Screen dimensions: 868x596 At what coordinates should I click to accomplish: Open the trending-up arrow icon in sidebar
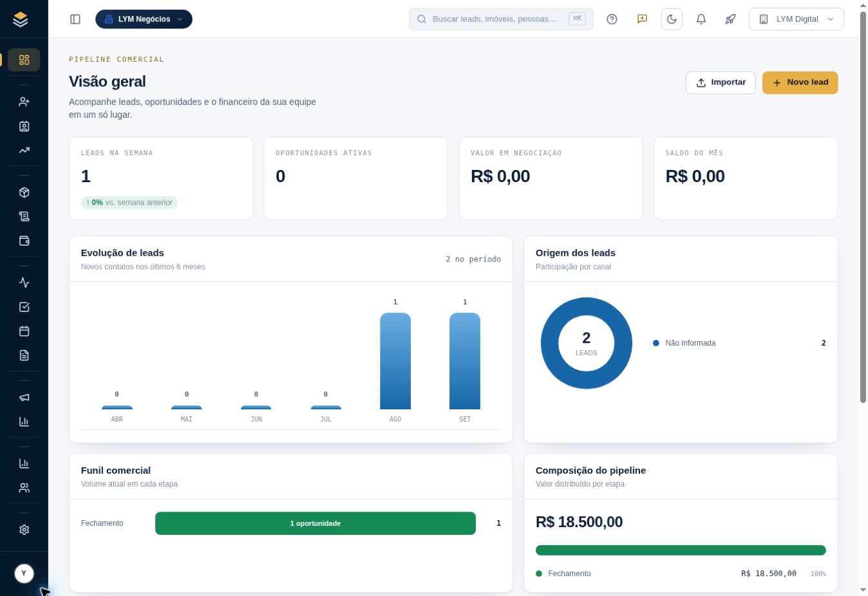point(24,150)
